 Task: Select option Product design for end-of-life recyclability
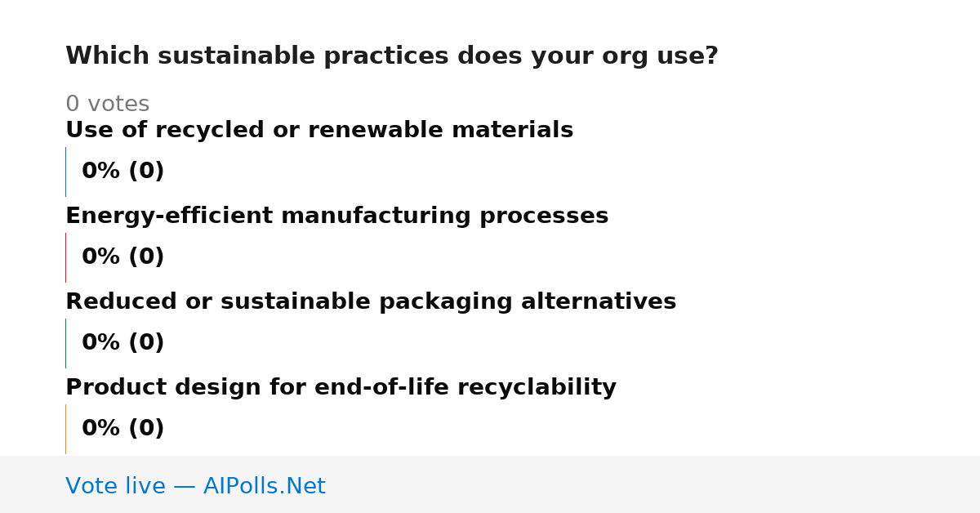(x=341, y=387)
